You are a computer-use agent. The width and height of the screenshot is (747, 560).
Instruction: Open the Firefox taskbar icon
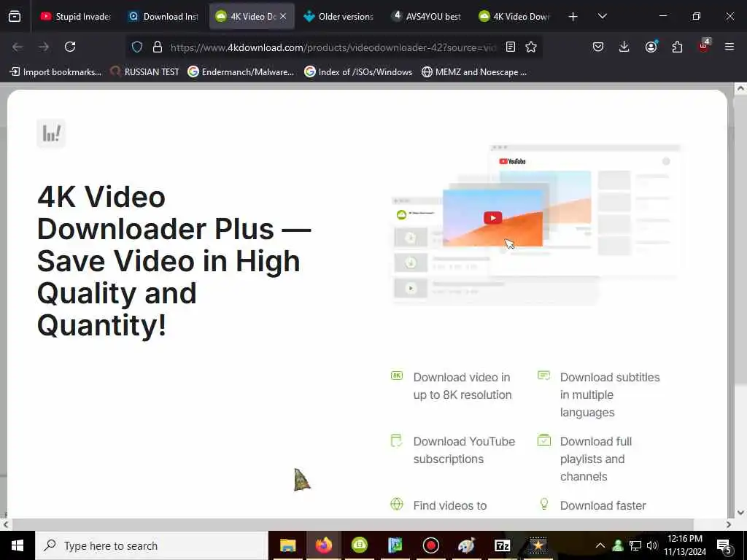point(323,545)
